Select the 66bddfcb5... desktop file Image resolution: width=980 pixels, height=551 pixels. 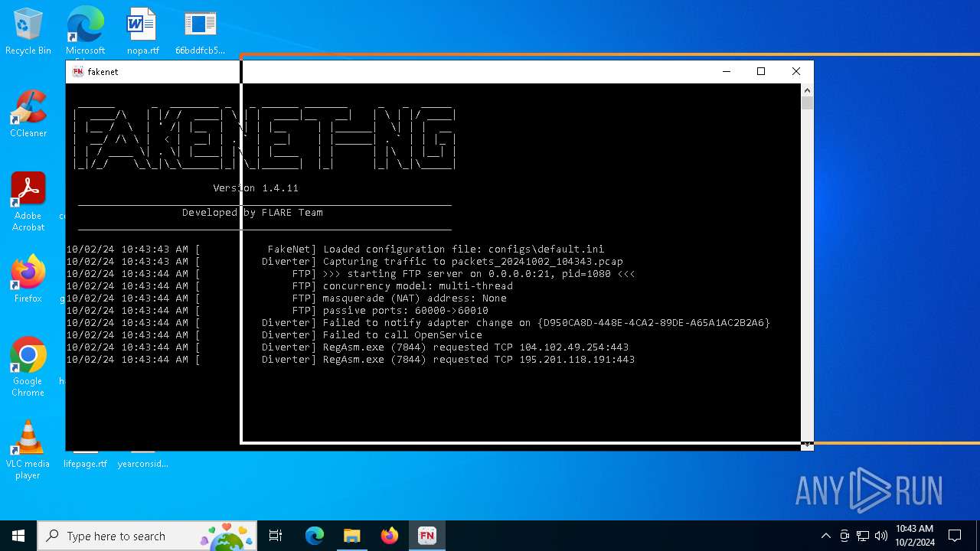200,32
